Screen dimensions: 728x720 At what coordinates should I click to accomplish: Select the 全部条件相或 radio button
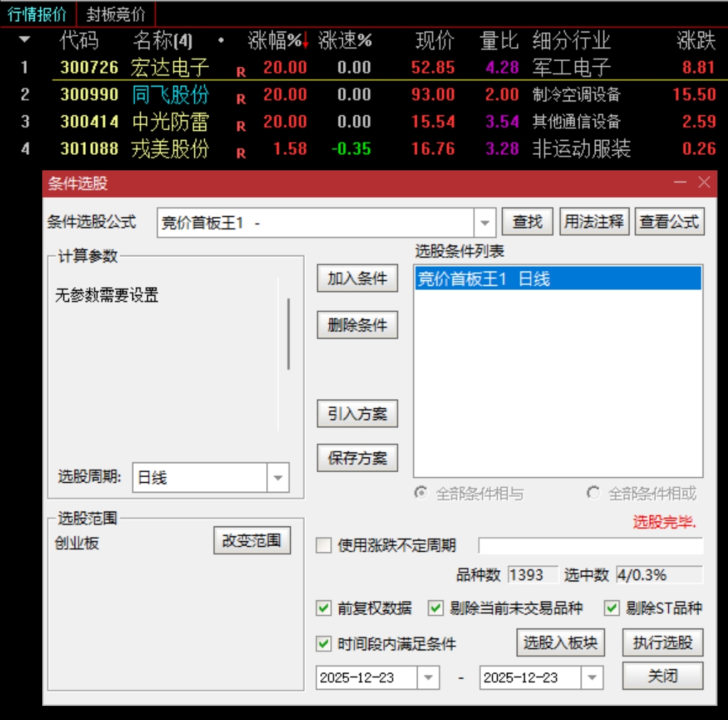593,493
